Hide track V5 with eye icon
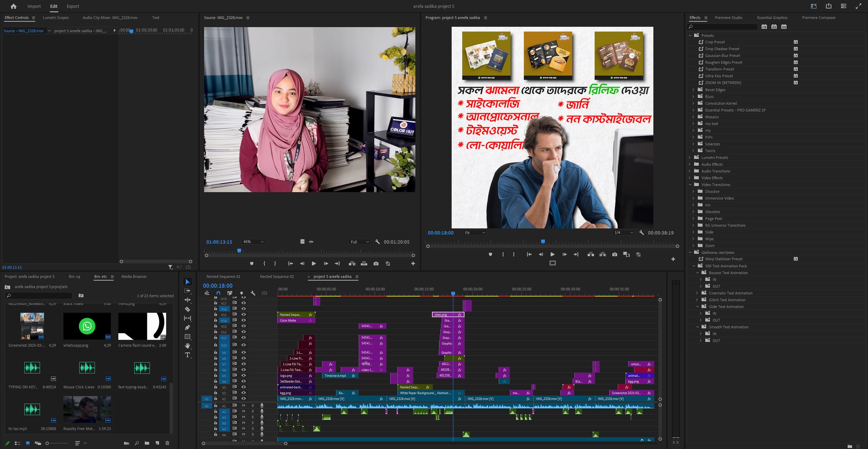 point(244,376)
